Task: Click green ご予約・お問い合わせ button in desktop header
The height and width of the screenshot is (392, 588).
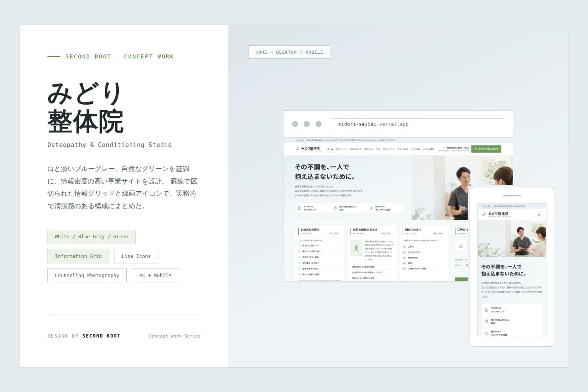Action: (x=486, y=149)
